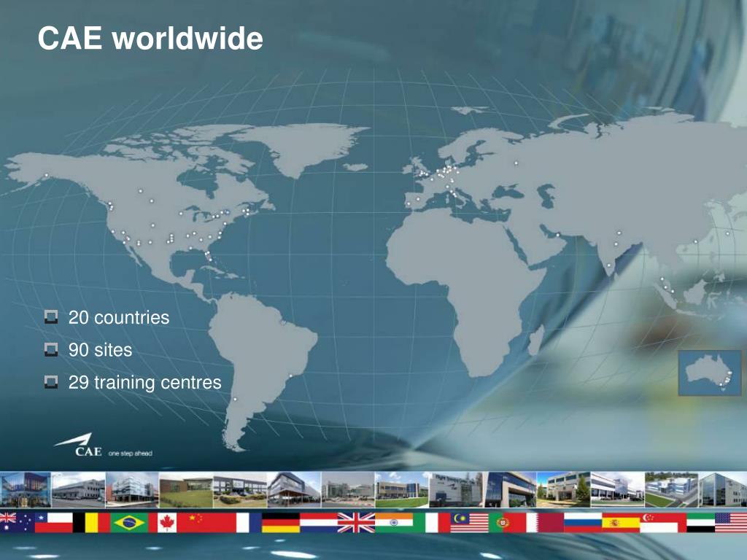This screenshot has height=560, width=747.
Task: Click the 20 countries text entry
Action: click(x=118, y=317)
